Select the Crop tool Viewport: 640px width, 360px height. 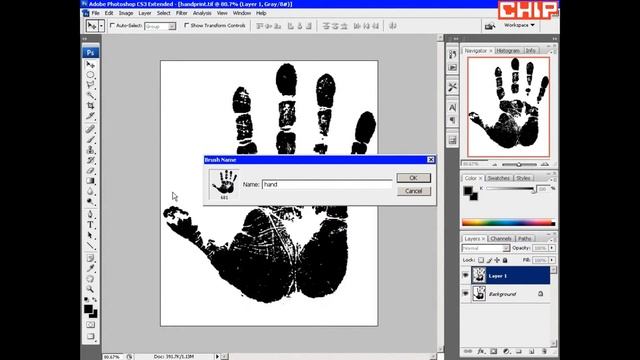90,105
